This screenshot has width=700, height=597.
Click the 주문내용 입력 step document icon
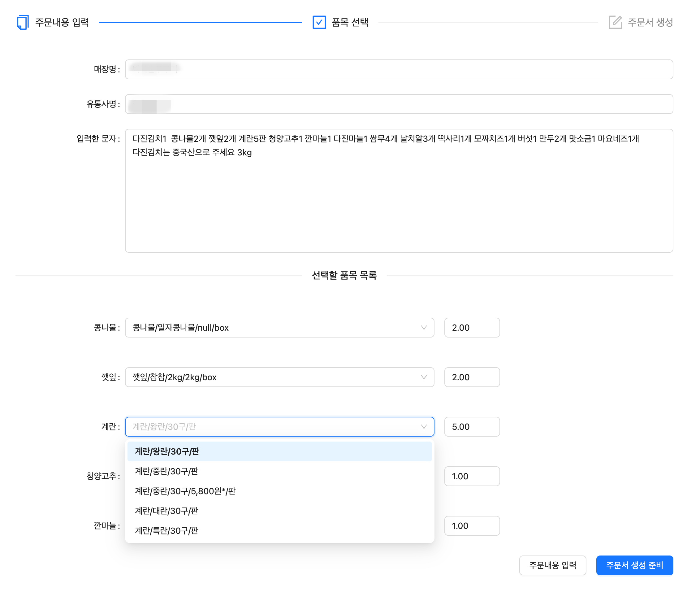coord(23,22)
